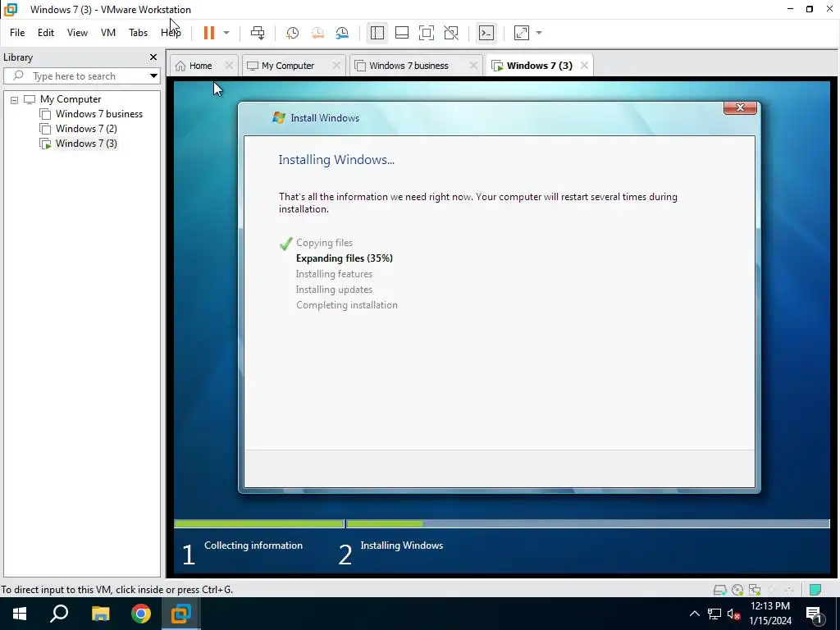
Task: Send Ctrl+Alt+Del to the virtual machine
Action: 258,33
